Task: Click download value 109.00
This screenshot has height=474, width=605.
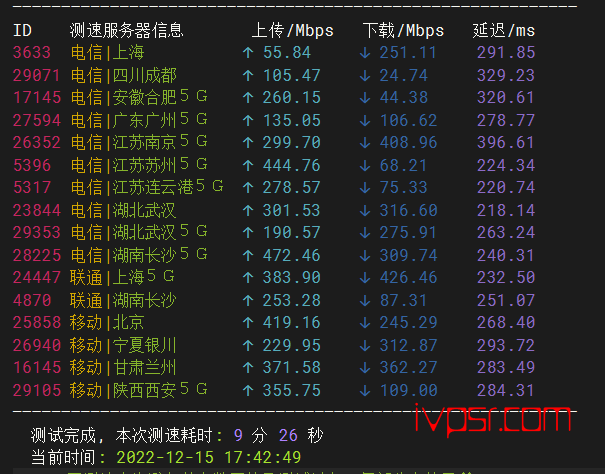Action: (x=408, y=390)
